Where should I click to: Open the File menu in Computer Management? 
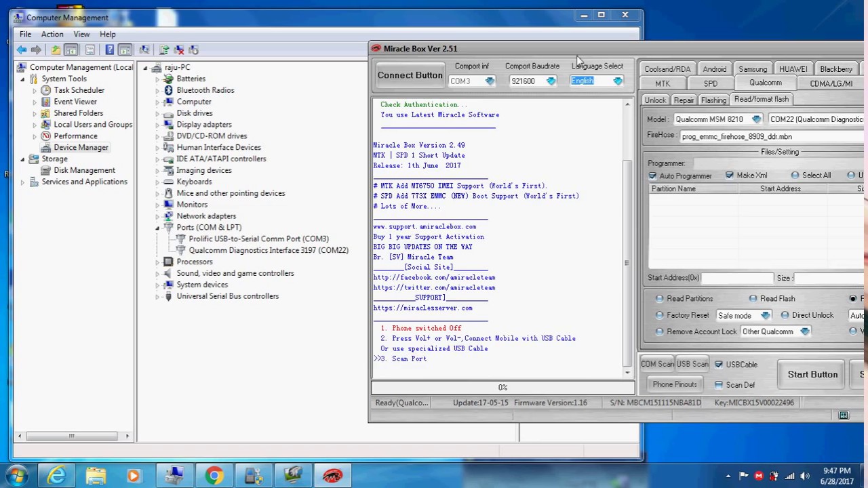click(25, 34)
